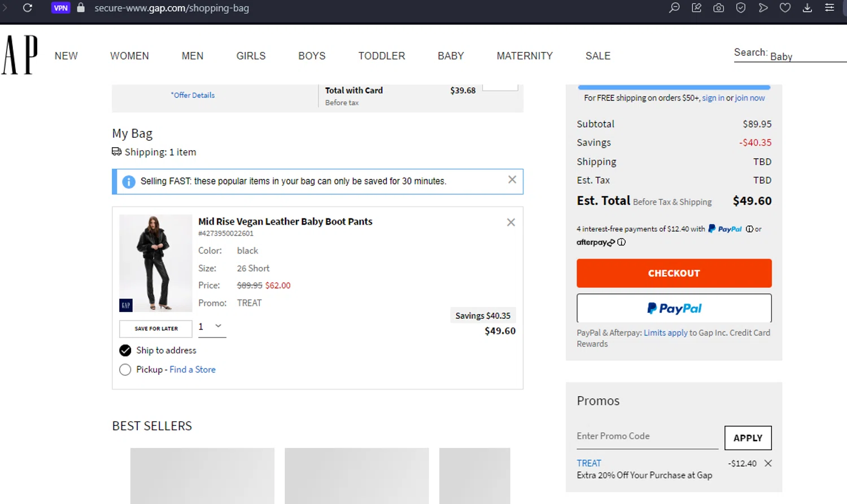Click the TREAT promo link
The height and width of the screenshot is (504, 847).
point(589,463)
